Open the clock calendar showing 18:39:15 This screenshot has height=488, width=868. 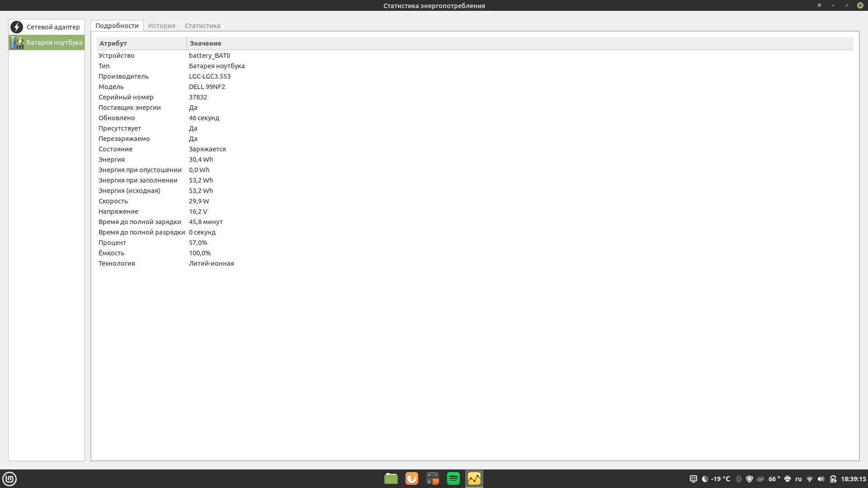pyautogui.click(x=853, y=479)
